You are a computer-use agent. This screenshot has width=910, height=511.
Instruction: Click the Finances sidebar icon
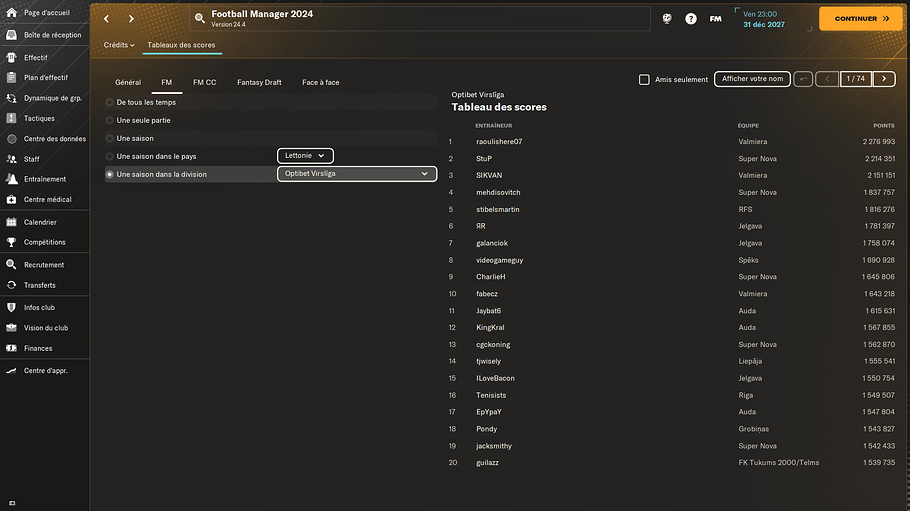pyautogui.click(x=12, y=348)
